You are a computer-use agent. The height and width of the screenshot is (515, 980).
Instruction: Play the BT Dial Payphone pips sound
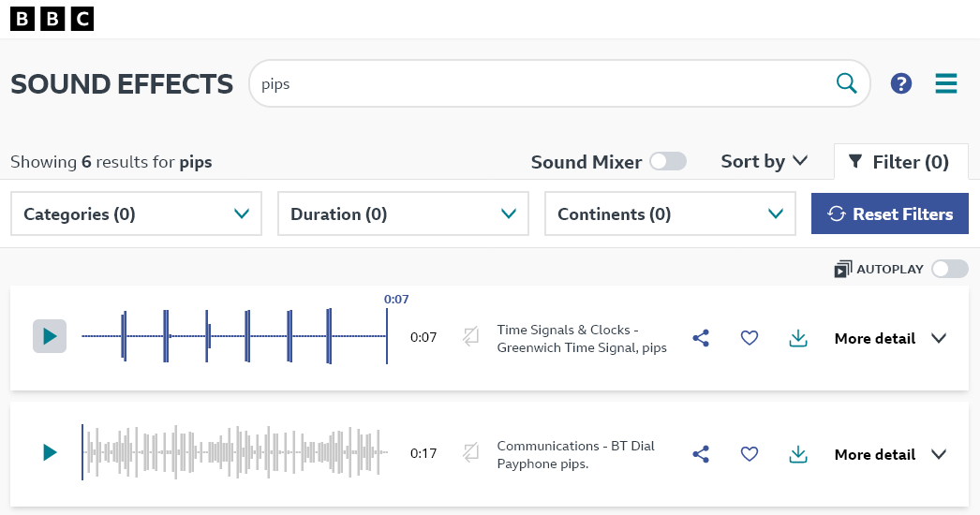tap(50, 453)
